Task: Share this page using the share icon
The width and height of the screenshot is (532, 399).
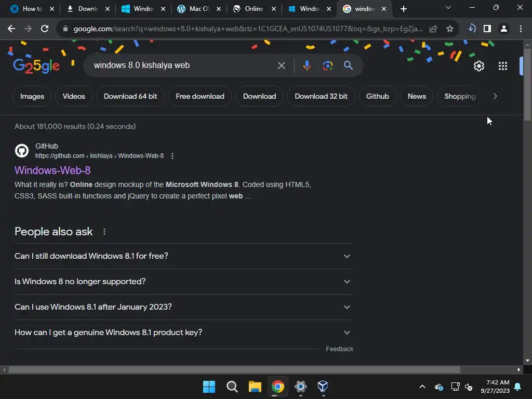Action: click(x=433, y=29)
